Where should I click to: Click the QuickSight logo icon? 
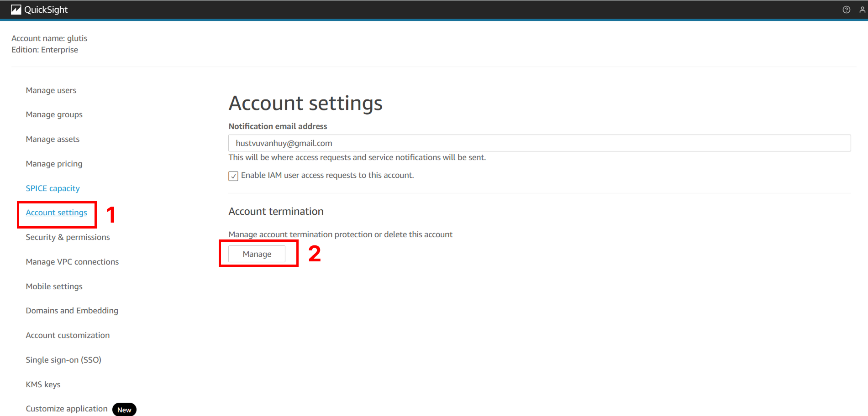coord(16,10)
